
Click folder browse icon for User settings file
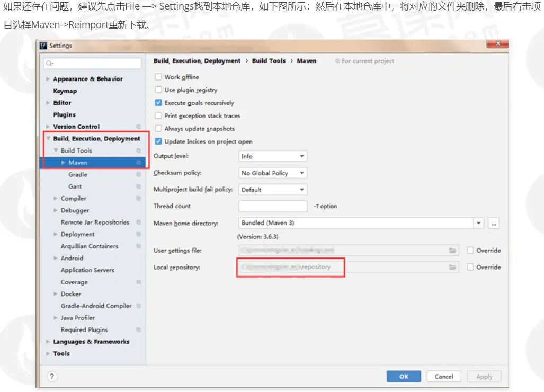452,250
